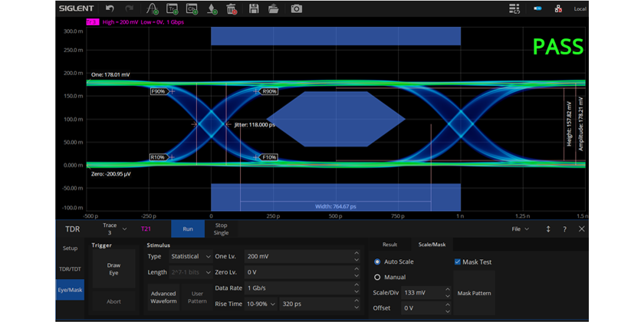Take a screenshot with camera icon
The image size is (644, 322).
click(x=296, y=8)
